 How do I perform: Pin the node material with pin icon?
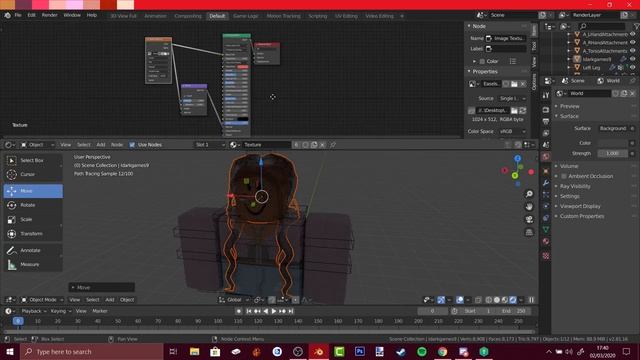(333, 145)
